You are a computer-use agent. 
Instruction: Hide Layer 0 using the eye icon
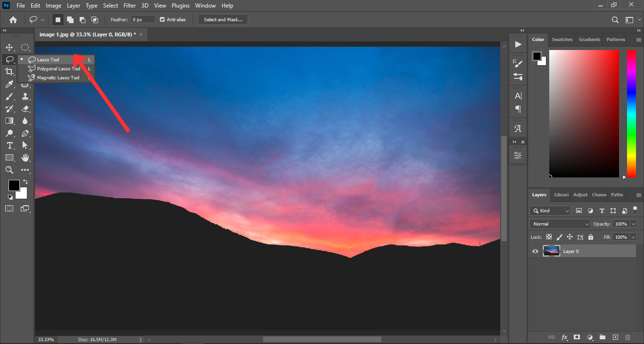(535, 252)
